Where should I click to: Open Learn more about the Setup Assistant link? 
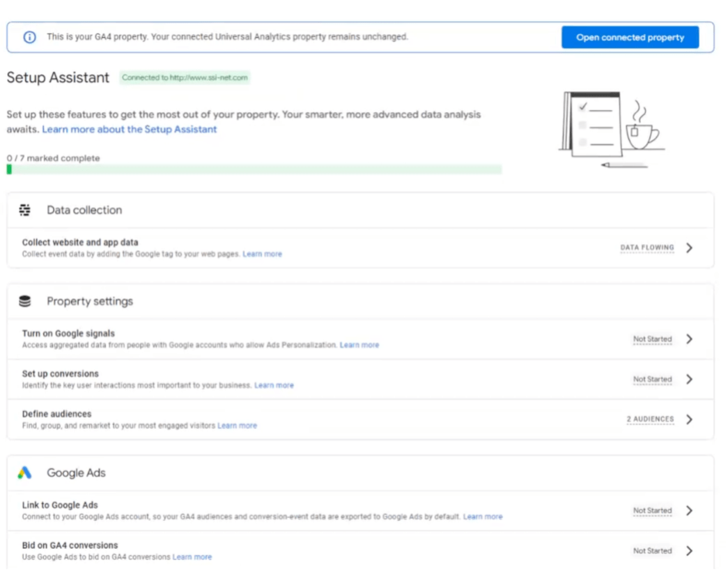(x=129, y=130)
